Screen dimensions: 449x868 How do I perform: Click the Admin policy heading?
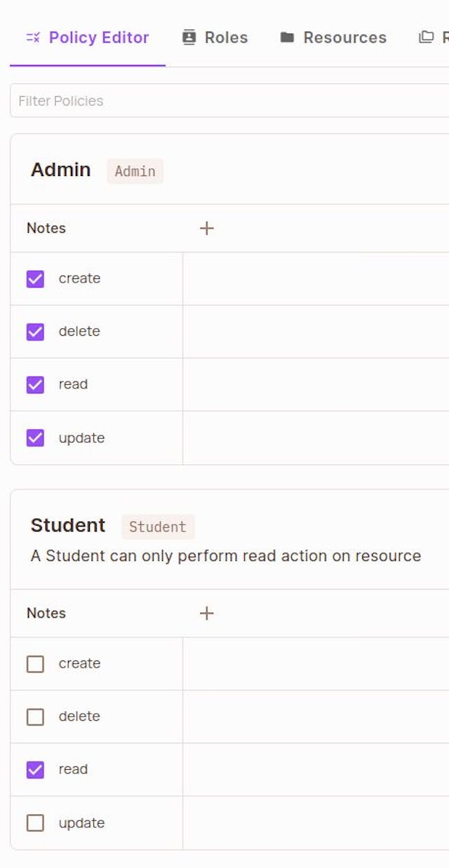60,170
